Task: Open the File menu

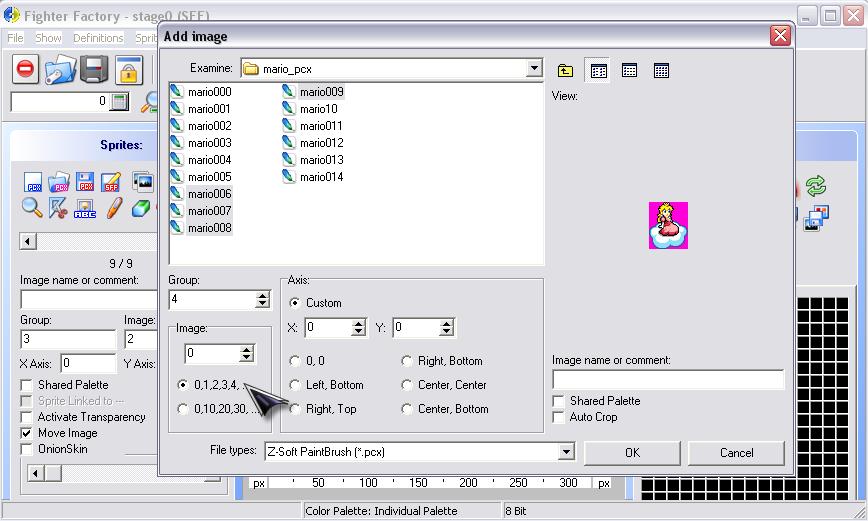Action: tap(15, 38)
